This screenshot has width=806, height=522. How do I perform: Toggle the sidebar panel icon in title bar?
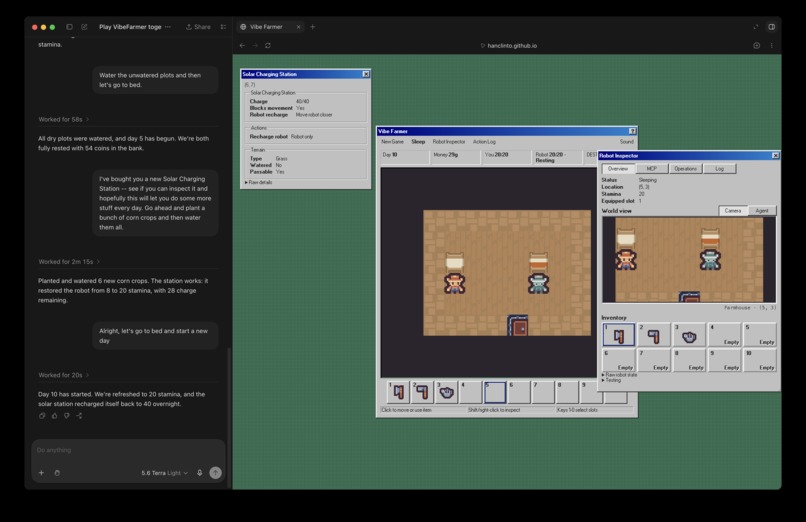click(x=69, y=27)
